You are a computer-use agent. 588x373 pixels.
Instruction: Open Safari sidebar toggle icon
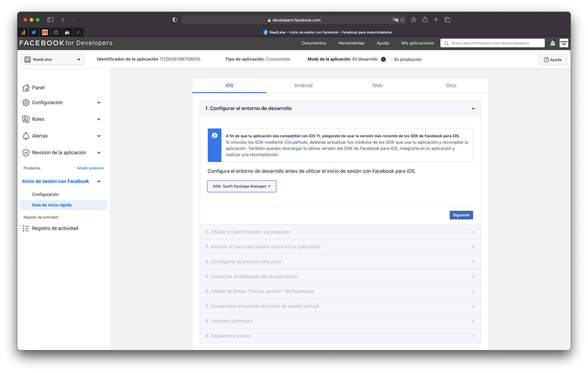tap(51, 20)
